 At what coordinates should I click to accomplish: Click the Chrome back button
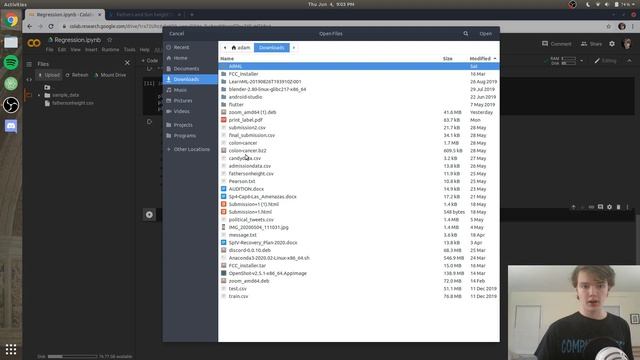pyautogui.click(x=30, y=26)
